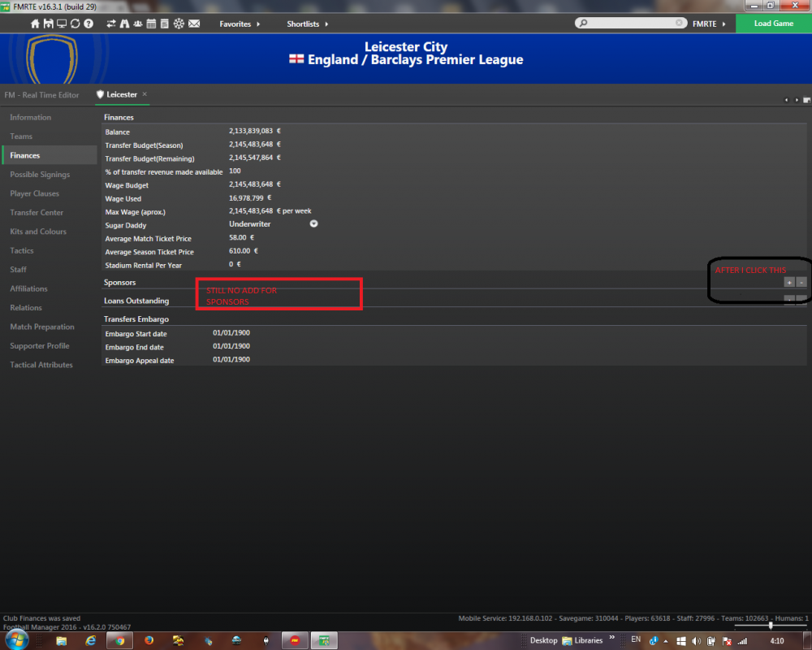This screenshot has width=812, height=650.
Task: Close the Leicester tab
Action: point(145,93)
